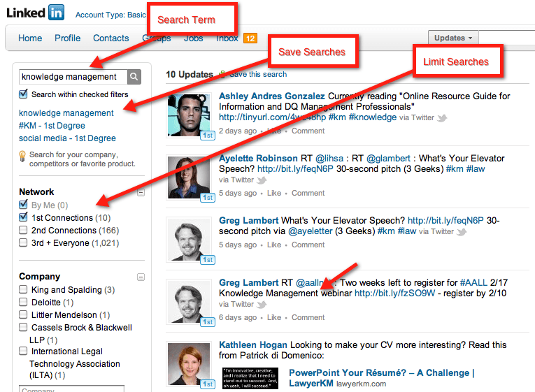Click 1st degree badge on Ashley's photo

(208, 136)
